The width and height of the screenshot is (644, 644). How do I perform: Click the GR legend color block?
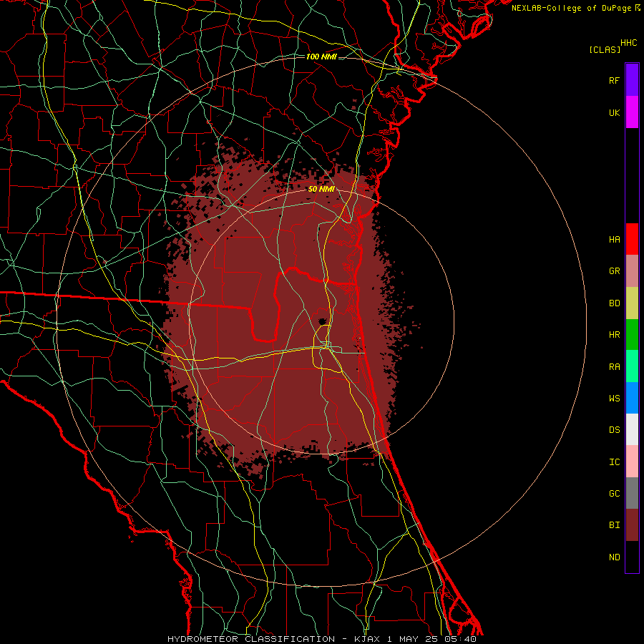pyautogui.click(x=632, y=271)
